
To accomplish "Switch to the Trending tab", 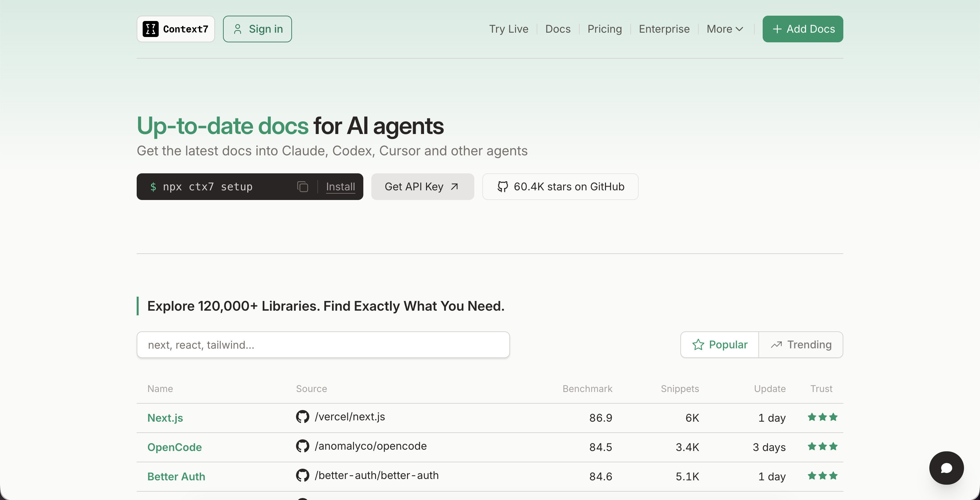I will pyautogui.click(x=801, y=344).
